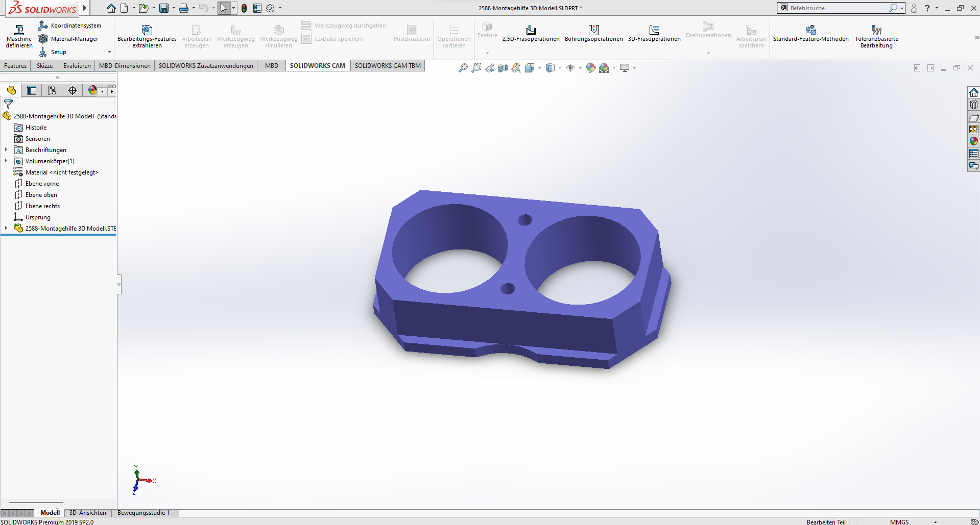The width and height of the screenshot is (980, 525).
Task: Select Ebene oben plane
Action: (41, 195)
